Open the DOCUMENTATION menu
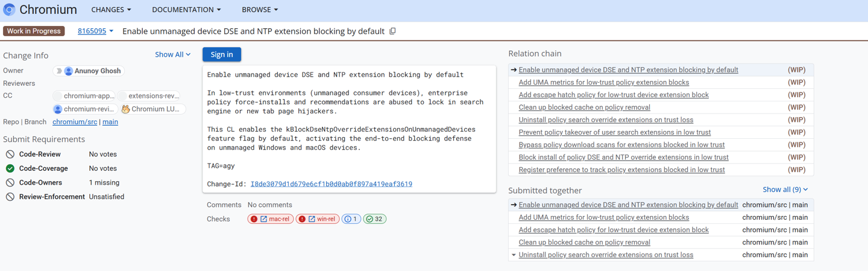This screenshot has width=868, height=271. point(186,10)
